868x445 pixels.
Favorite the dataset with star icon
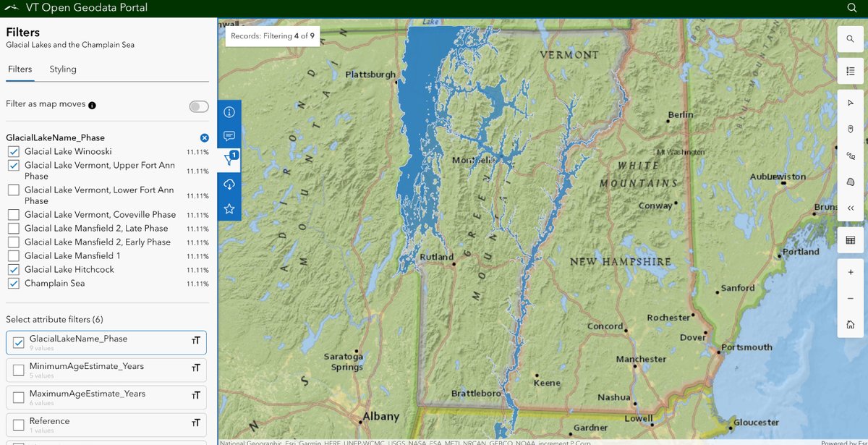(229, 208)
